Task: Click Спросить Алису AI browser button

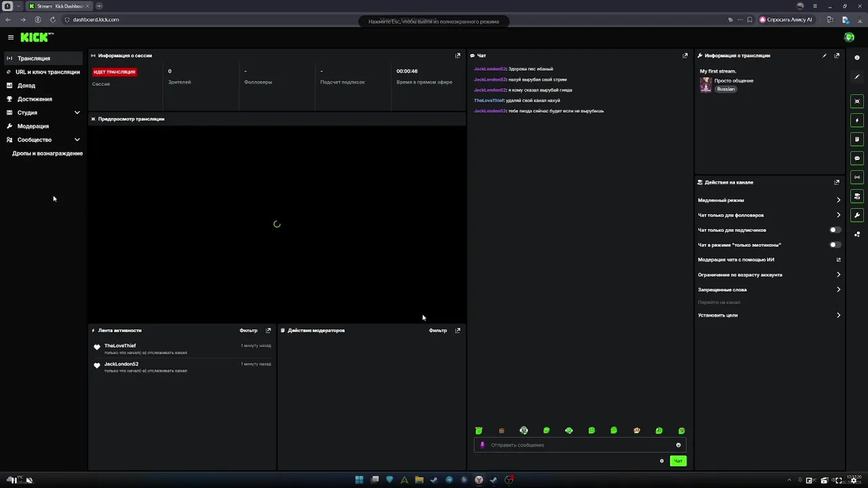Action: pyautogui.click(x=786, y=20)
